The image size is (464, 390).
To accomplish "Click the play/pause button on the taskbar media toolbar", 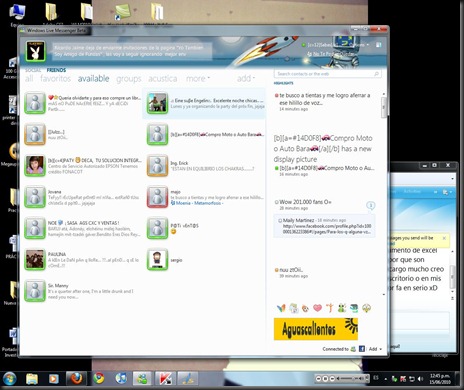I will (x=325, y=378).
